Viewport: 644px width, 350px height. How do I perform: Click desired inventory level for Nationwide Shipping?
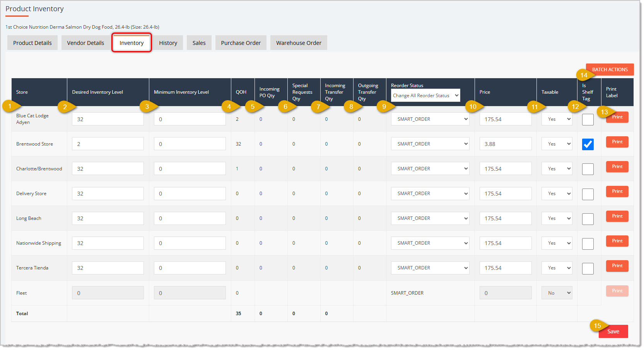(x=108, y=243)
